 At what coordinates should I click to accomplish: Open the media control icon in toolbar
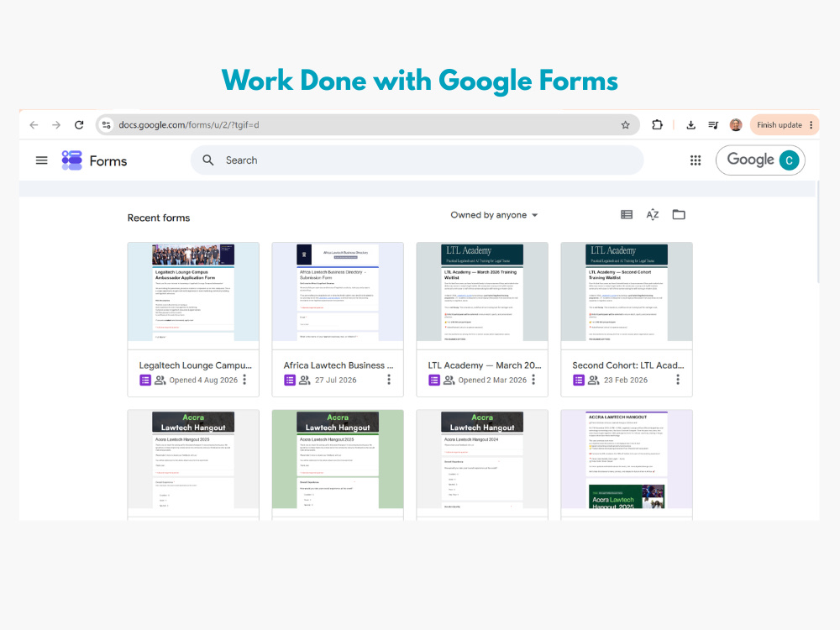pyautogui.click(x=713, y=125)
